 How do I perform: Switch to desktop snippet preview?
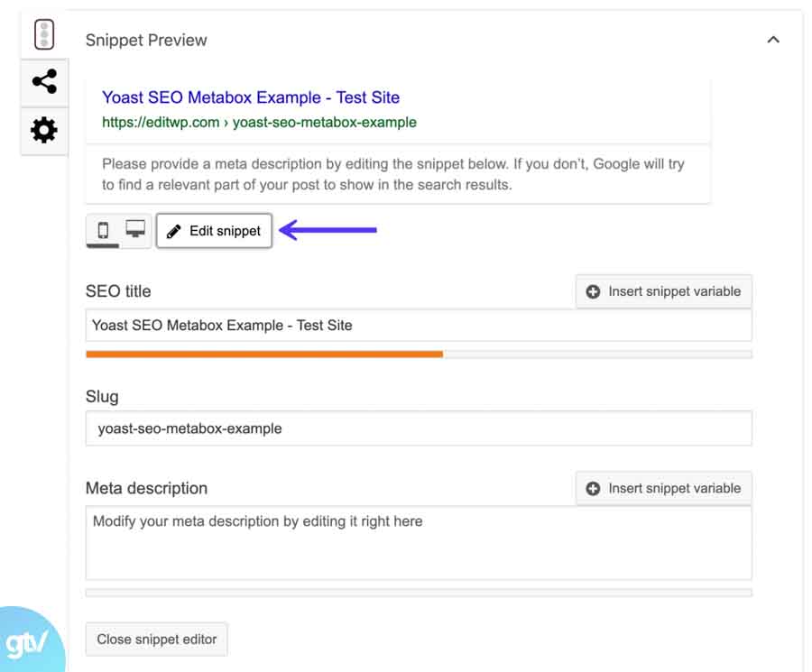pyautogui.click(x=135, y=231)
